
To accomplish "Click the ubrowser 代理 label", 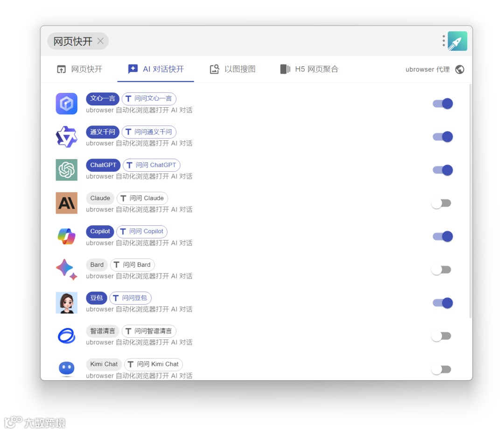I will 427,70.
